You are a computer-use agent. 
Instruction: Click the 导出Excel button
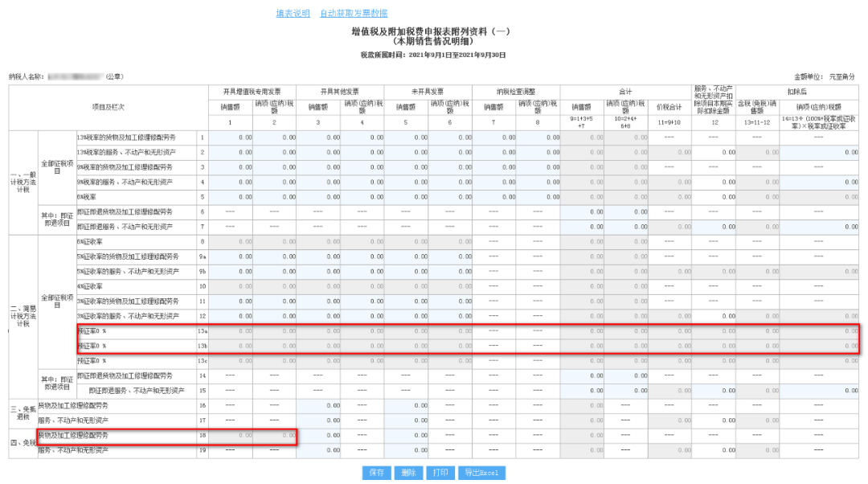click(481, 473)
